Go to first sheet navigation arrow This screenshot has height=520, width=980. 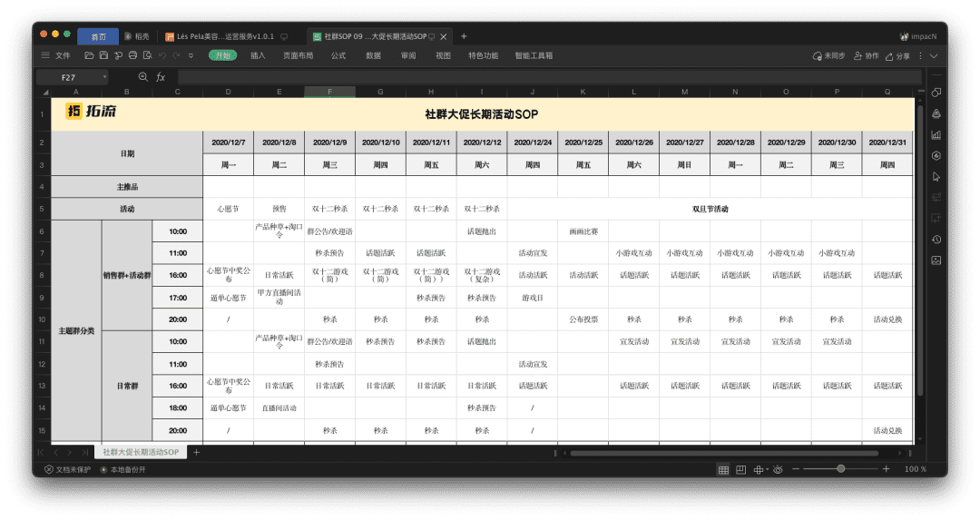41,452
